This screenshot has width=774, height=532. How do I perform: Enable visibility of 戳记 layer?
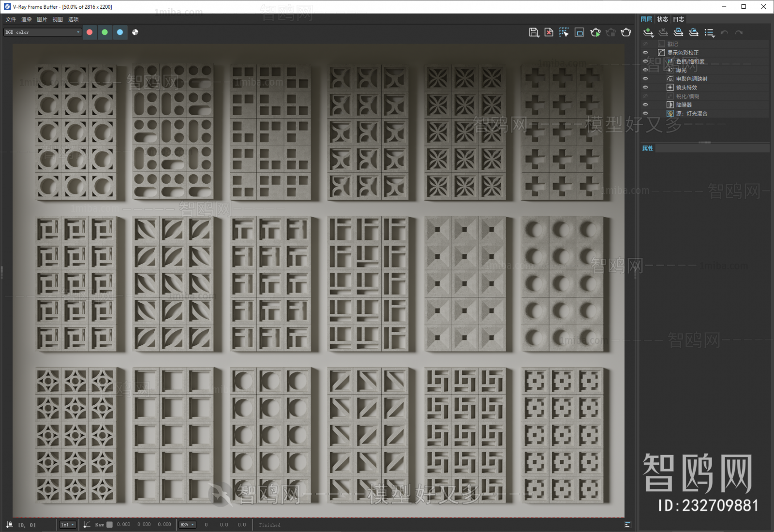[x=645, y=44]
